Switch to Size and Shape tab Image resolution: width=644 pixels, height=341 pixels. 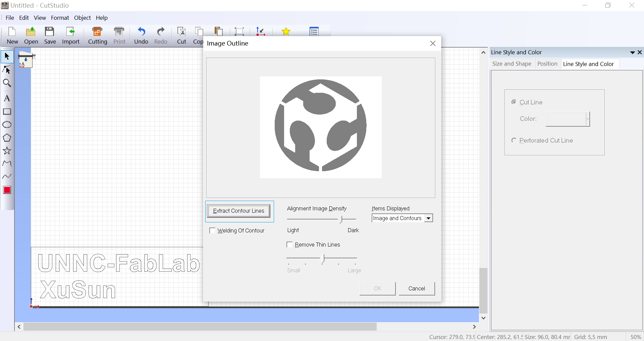512,64
